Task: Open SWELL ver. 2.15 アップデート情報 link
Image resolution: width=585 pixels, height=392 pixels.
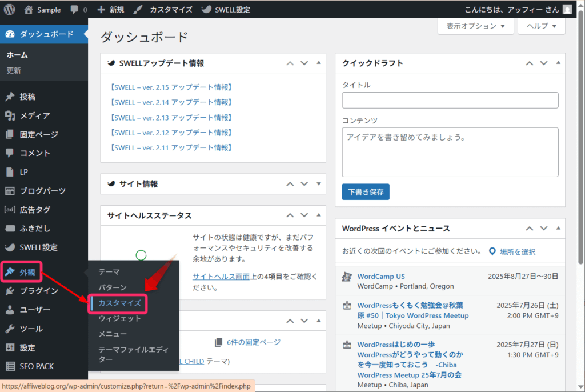Action: (171, 87)
